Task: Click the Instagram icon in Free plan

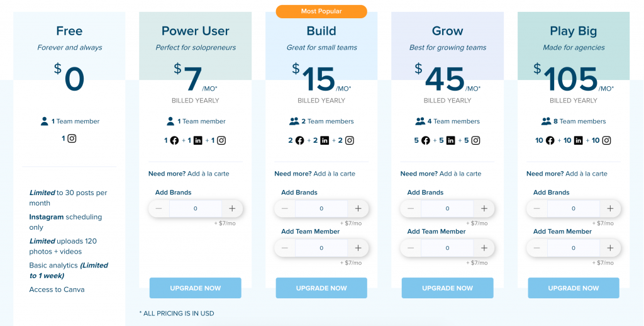Action: (72, 138)
